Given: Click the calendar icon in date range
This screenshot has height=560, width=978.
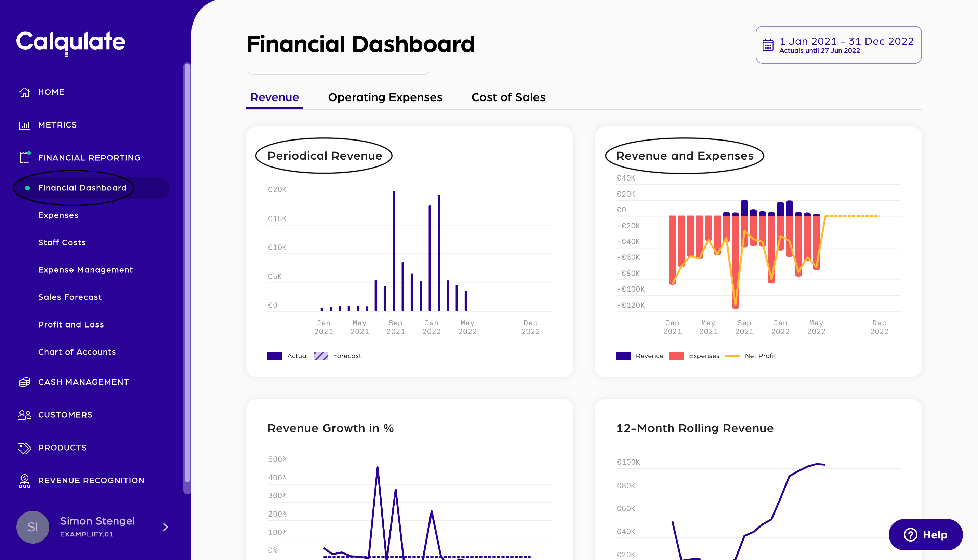Looking at the screenshot, I should (768, 45).
